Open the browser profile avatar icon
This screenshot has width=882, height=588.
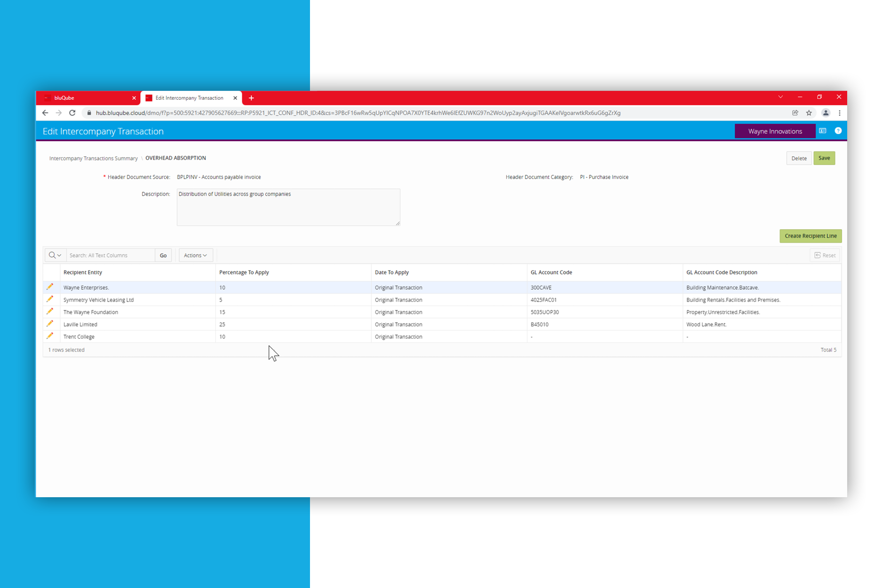click(x=826, y=113)
